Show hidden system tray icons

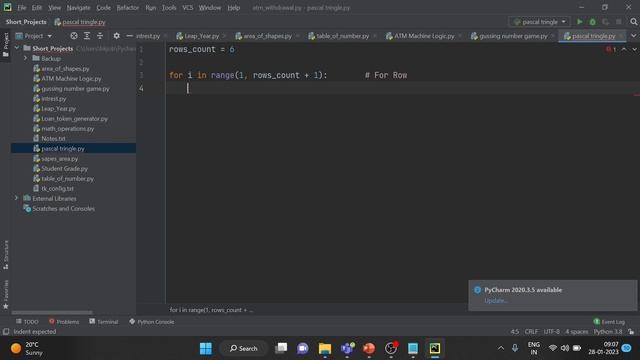tap(500, 348)
